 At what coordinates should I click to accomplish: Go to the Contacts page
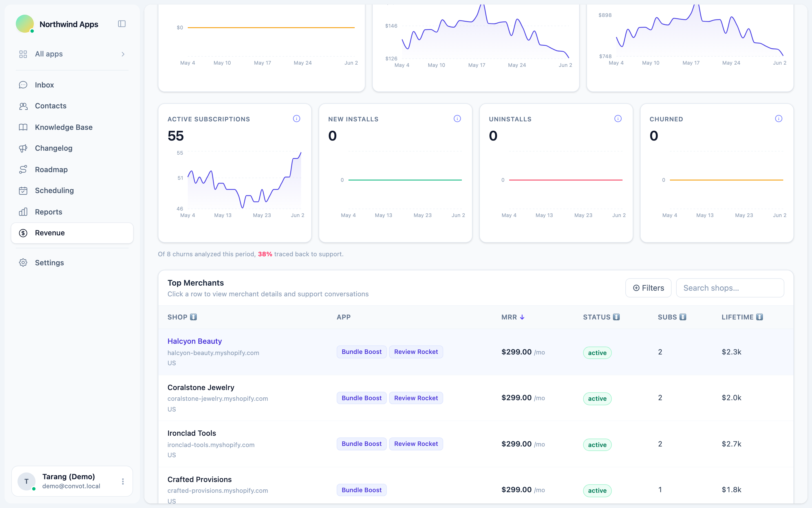click(72, 106)
